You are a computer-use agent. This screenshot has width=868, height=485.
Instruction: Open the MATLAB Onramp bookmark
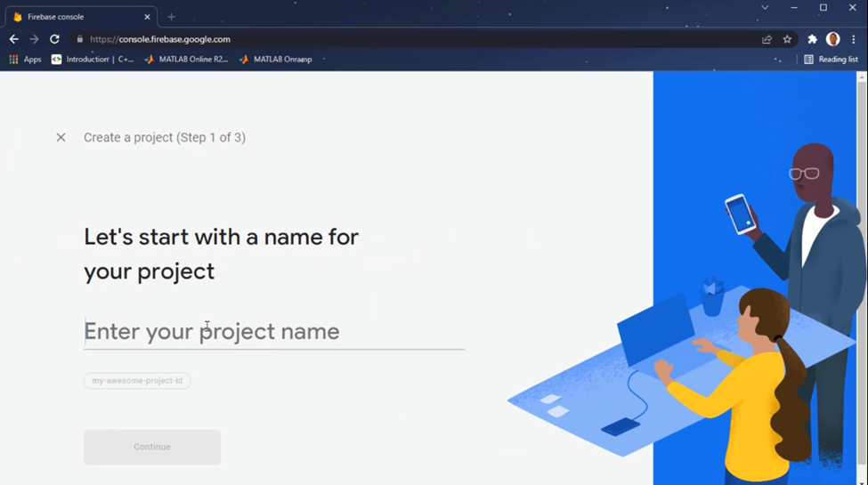[276, 60]
